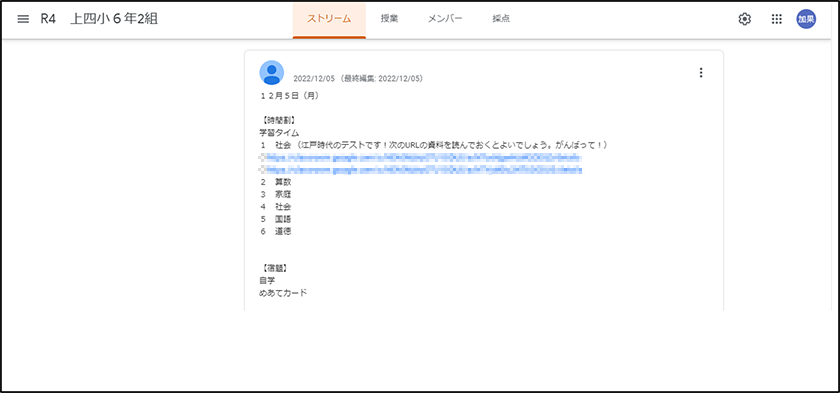Image resolution: width=840 pixels, height=393 pixels.
Task: Click the line 4 社会
Action: point(276,207)
